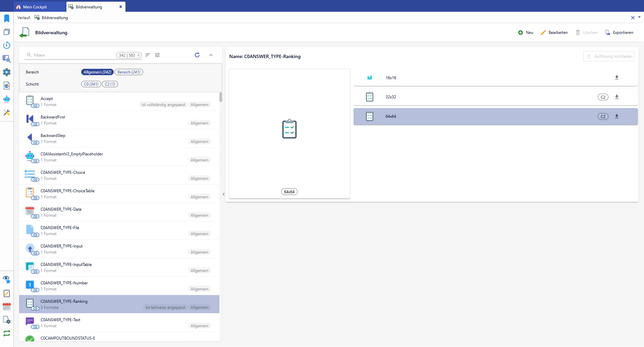Click the Neu button

point(526,33)
